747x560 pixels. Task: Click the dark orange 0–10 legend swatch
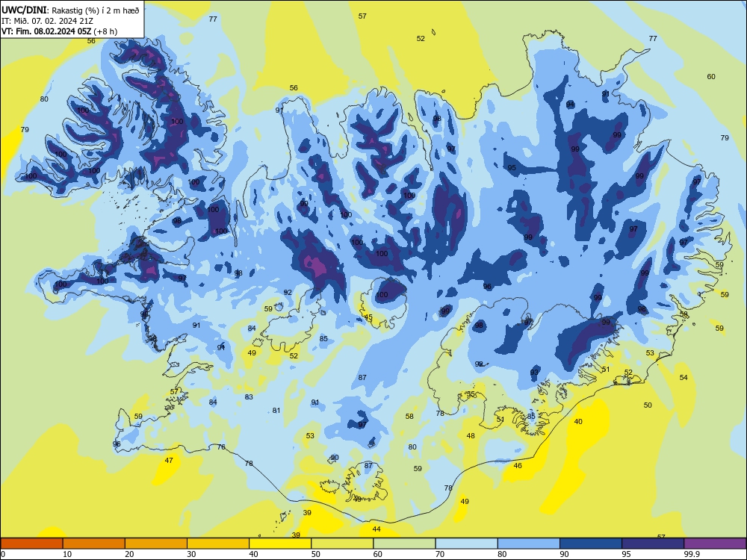pos(31,544)
